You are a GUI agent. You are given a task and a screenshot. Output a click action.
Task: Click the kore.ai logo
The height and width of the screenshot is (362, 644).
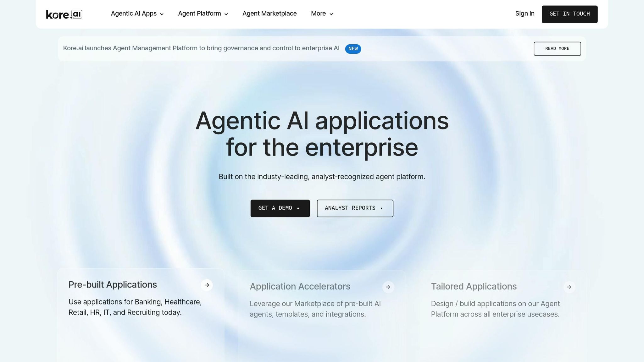(64, 14)
